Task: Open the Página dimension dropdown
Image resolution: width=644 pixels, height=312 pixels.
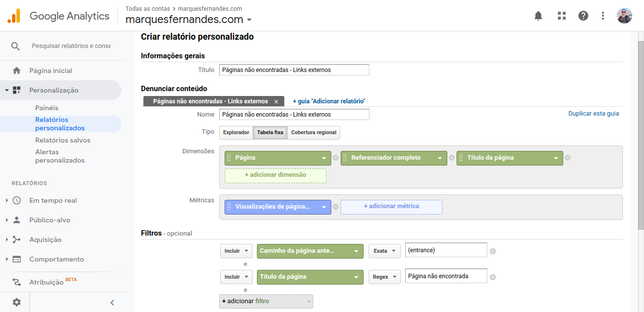Action: 324,158
